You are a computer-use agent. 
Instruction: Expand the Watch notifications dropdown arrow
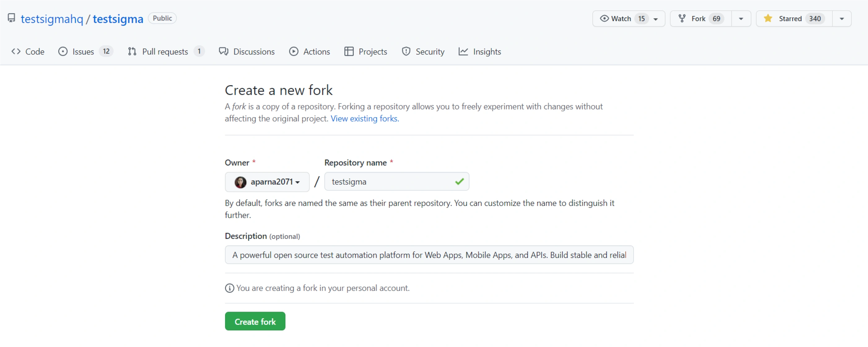pyautogui.click(x=656, y=19)
